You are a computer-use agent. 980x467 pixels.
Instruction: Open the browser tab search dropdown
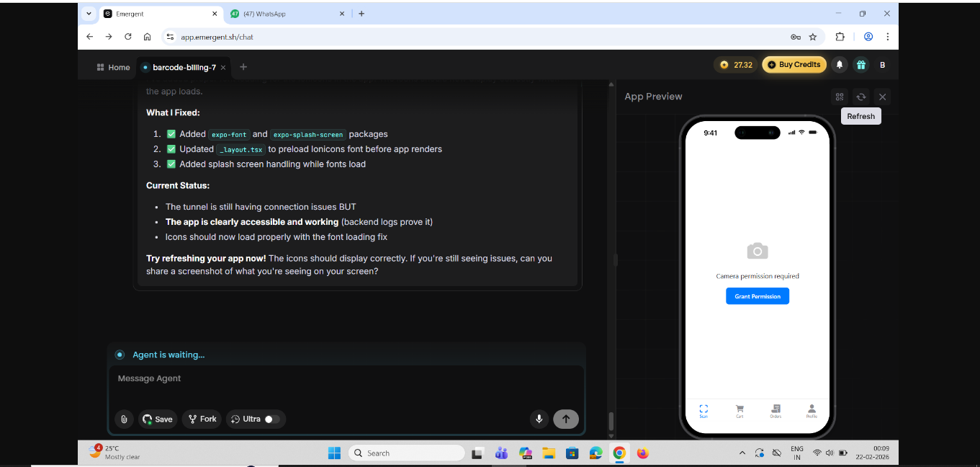(x=89, y=14)
